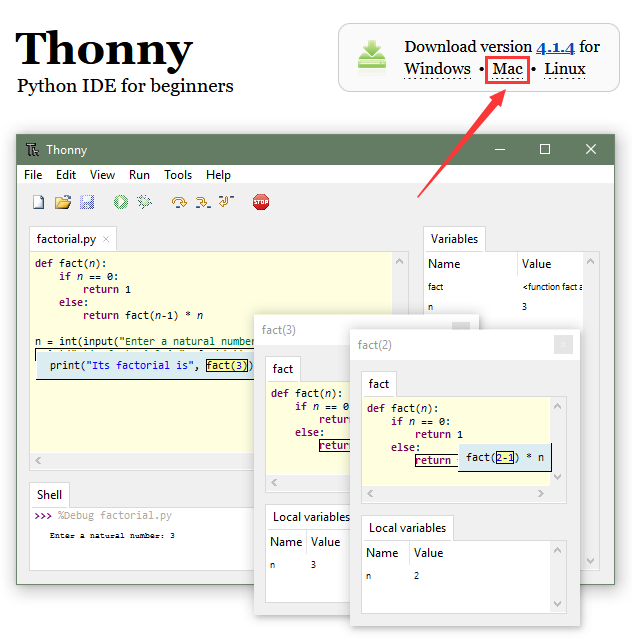The width and height of the screenshot is (632, 639).
Task: Click Variables panel scroll up arrow
Action: (x=590, y=261)
